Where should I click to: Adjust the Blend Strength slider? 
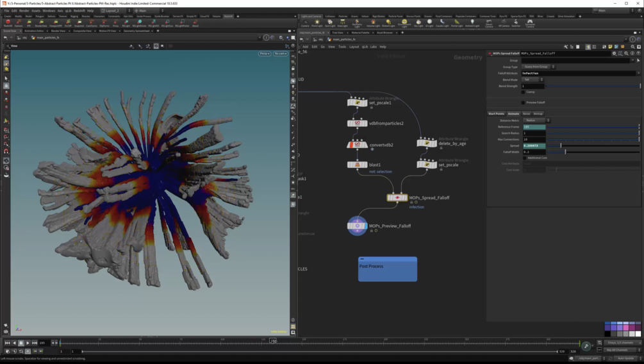point(593,87)
